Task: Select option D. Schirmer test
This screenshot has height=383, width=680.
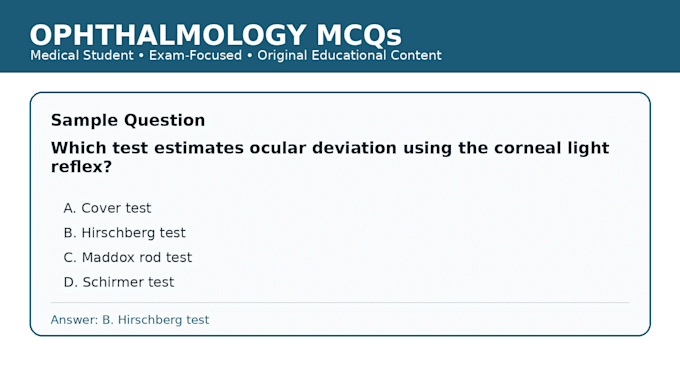Action: point(119,282)
